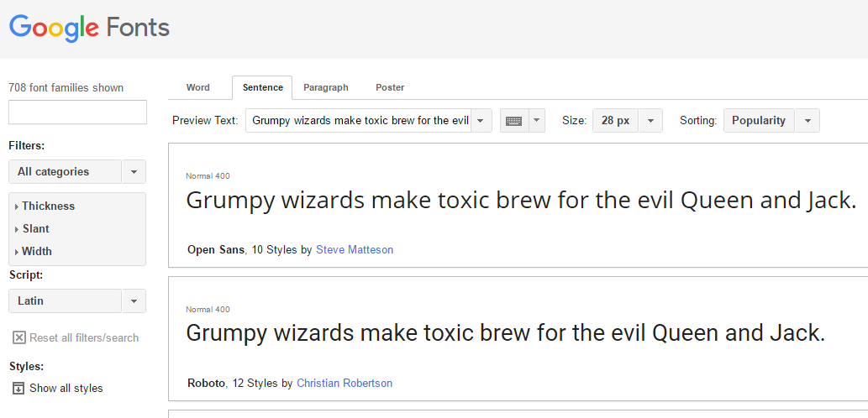Click the Popularity sorting button
The height and width of the screenshot is (418, 868).
[x=759, y=121]
